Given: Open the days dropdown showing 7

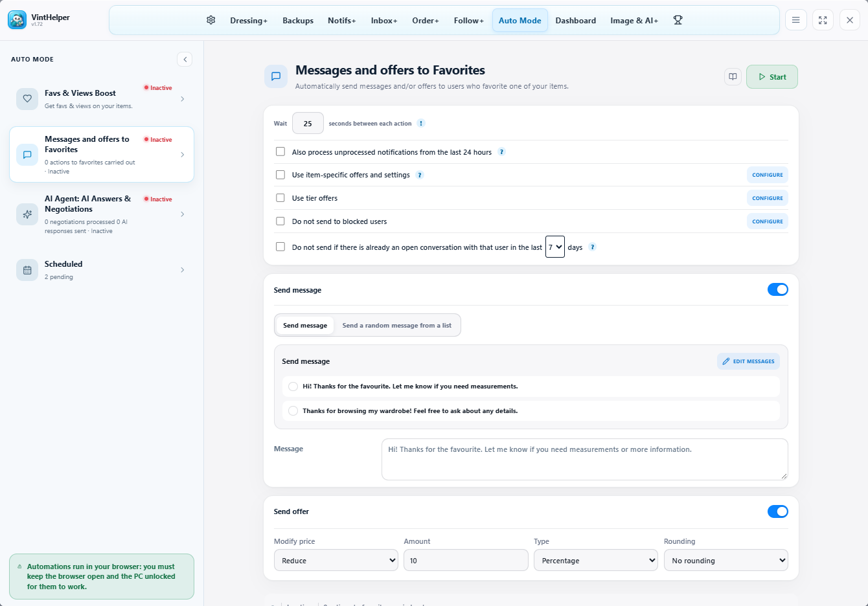Looking at the screenshot, I should point(555,247).
